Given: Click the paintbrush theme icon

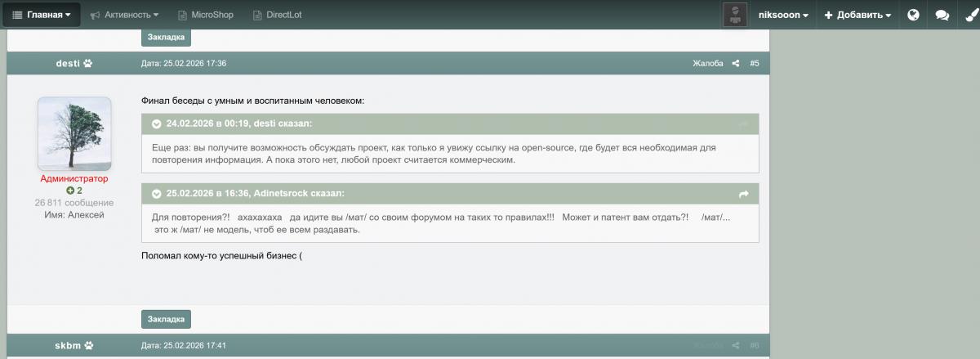Looking at the screenshot, I should pyautogui.click(x=968, y=15).
